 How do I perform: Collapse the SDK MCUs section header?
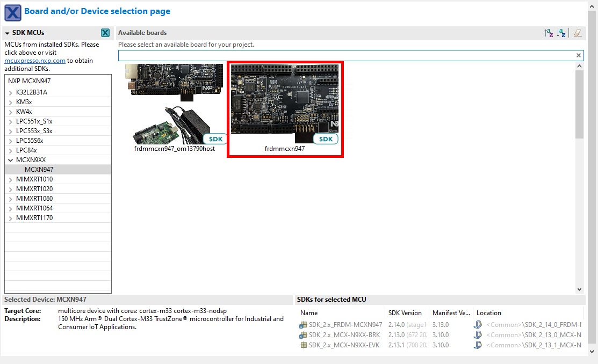(x=8, y=33)
